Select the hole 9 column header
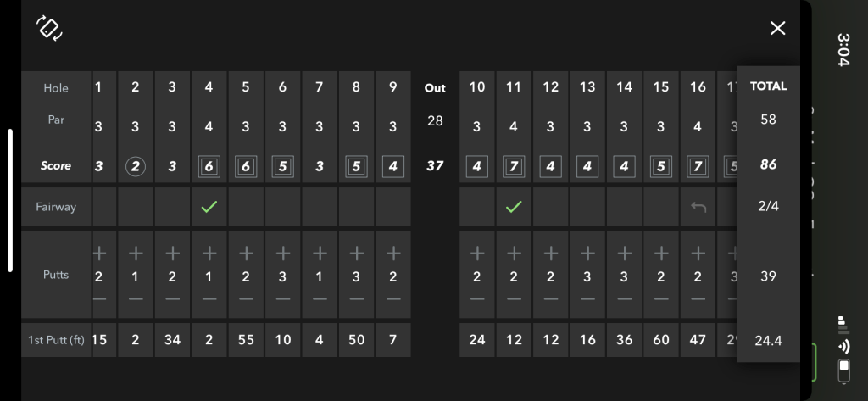 click(x=393, y=87)
